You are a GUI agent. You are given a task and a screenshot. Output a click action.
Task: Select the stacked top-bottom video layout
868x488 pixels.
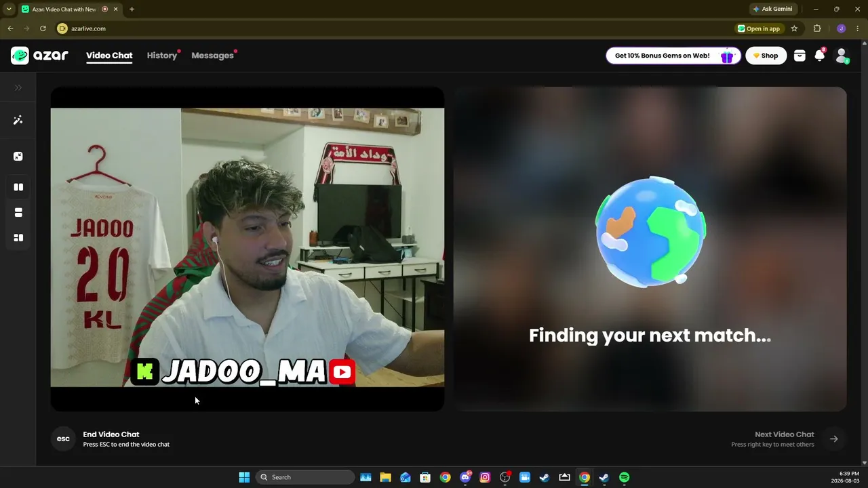(x=18, y=213)
